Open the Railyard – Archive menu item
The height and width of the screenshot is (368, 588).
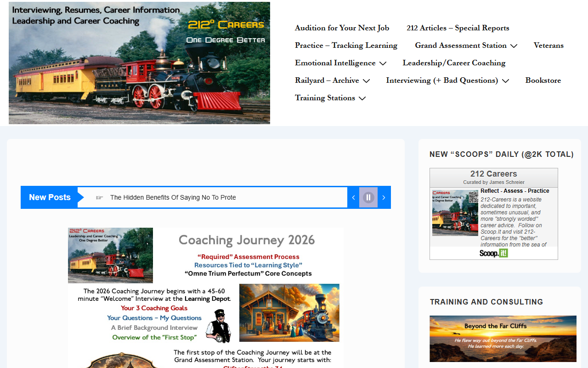(x=327, y=80)
